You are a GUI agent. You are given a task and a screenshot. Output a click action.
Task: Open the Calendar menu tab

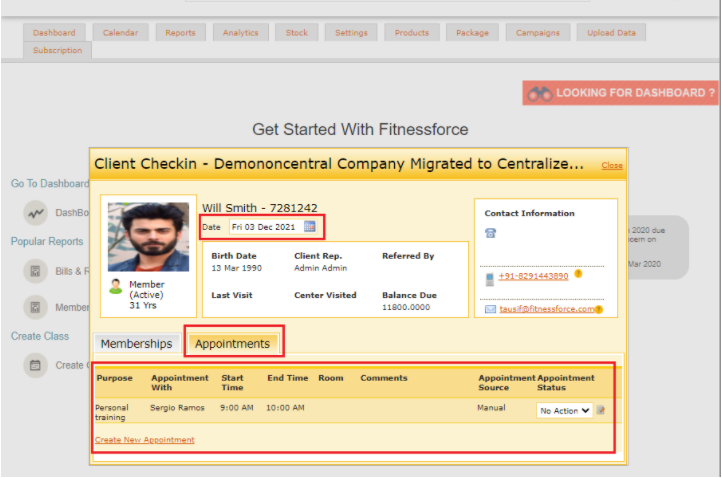(x=120, y=33)
